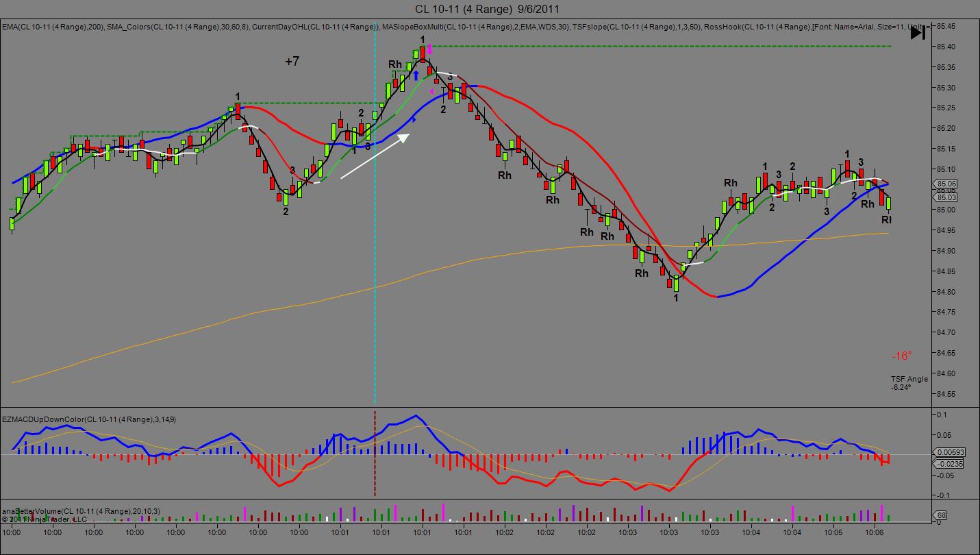Click the 85.40 price axis label
The height and width of the screenshot is (555, 980).
tap(948, 47)
